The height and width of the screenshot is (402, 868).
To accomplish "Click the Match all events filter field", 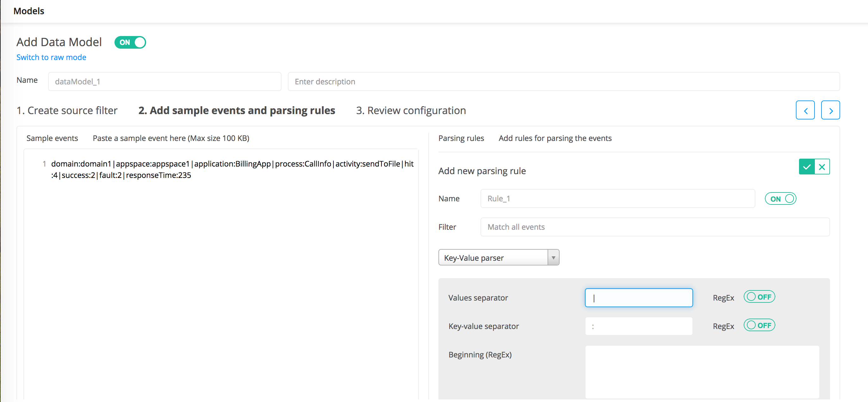I will click(x=655, y=227).
